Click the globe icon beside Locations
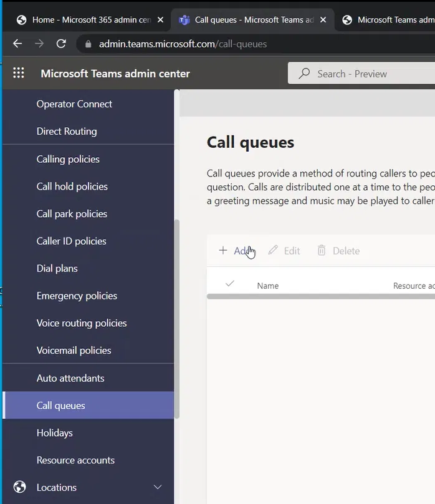Image resolution: width=435 pixels, height=504 pixels. coord(19,487)
